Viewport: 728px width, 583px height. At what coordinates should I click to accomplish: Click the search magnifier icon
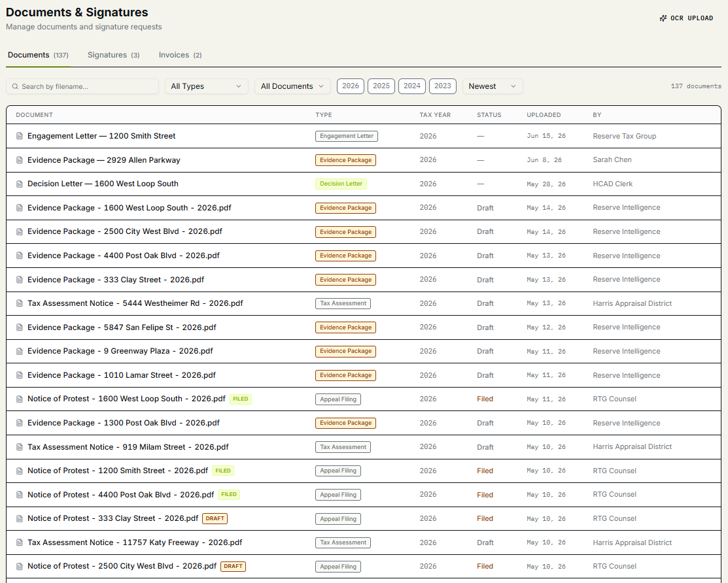15,86
